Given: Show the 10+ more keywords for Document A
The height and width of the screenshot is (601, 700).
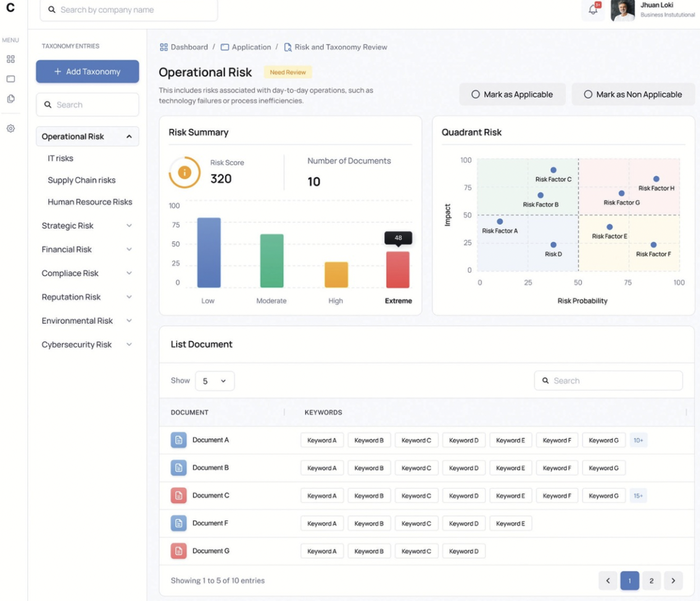Looking at the screenshot, I should 638,440.
